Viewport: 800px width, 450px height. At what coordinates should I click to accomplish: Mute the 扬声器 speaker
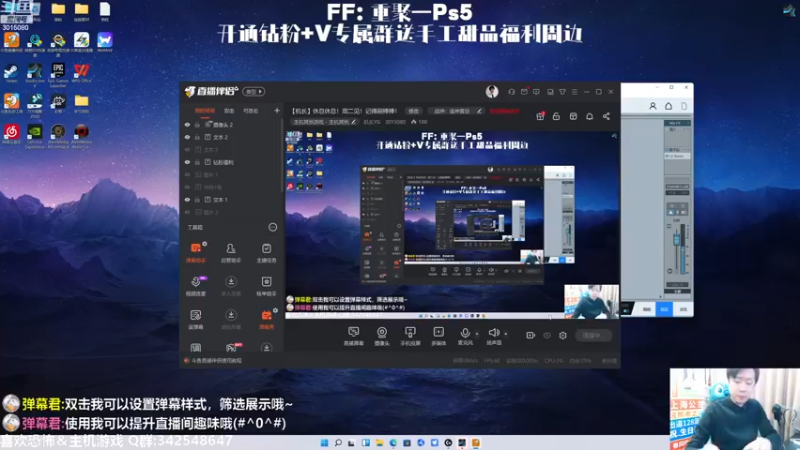(x=493, y=334)
